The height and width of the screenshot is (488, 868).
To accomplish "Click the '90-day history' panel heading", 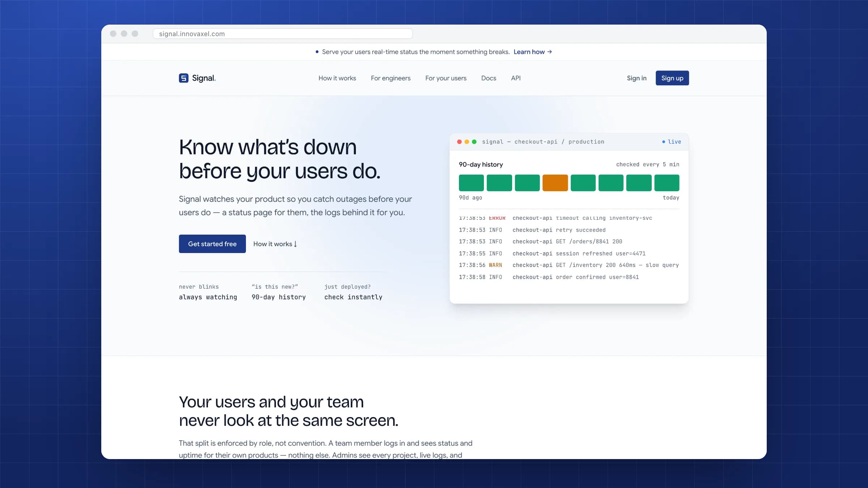I will (x=481, y=164).
